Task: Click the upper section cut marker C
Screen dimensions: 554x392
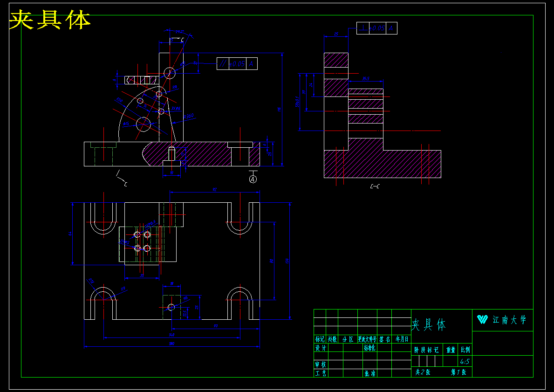Action: 182,40
